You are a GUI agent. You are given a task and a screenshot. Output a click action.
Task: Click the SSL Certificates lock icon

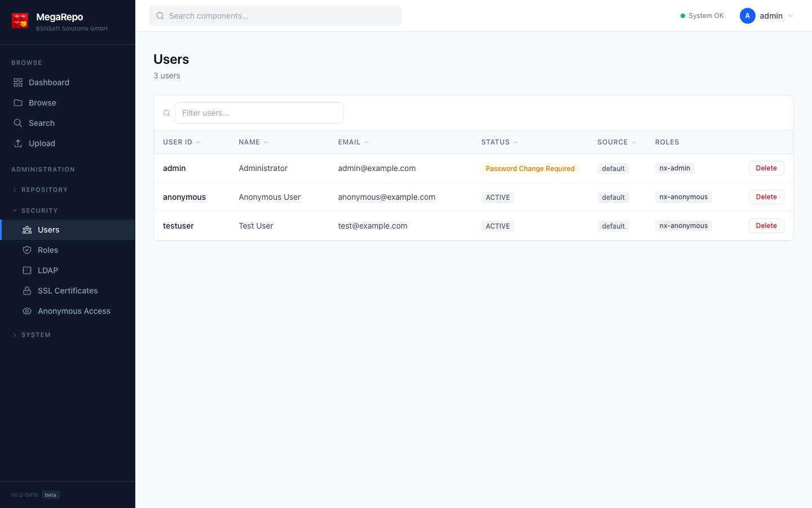point(27,290)
